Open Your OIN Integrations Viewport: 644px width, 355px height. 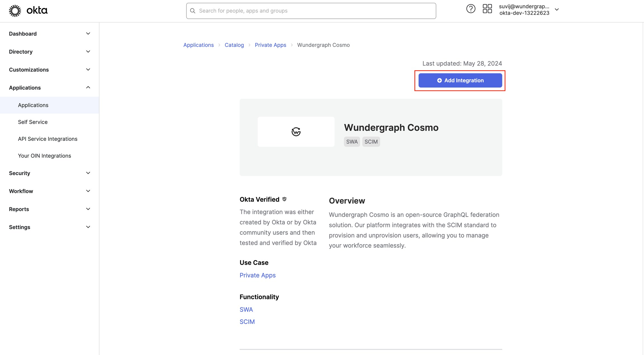pos(44,155)
